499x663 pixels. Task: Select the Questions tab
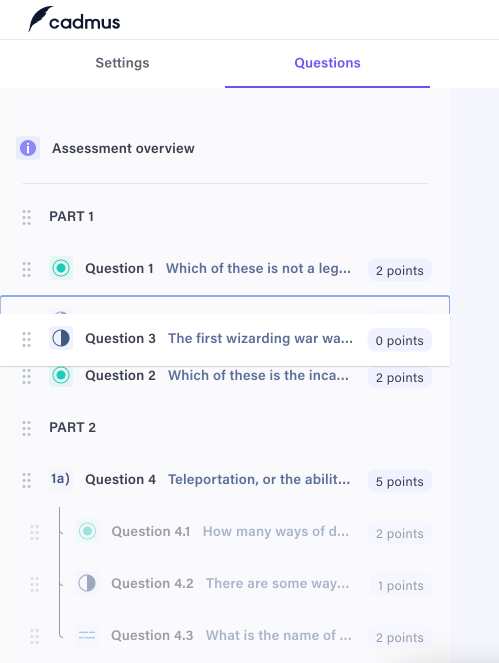pos(327,63)
